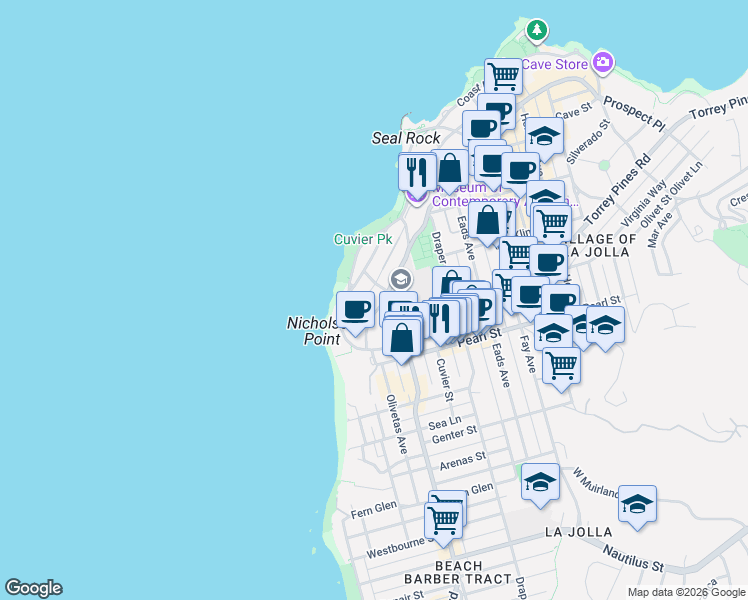
Task: Click the Map data ©2026 Google attribution
Action: click(x=686, y=592)
